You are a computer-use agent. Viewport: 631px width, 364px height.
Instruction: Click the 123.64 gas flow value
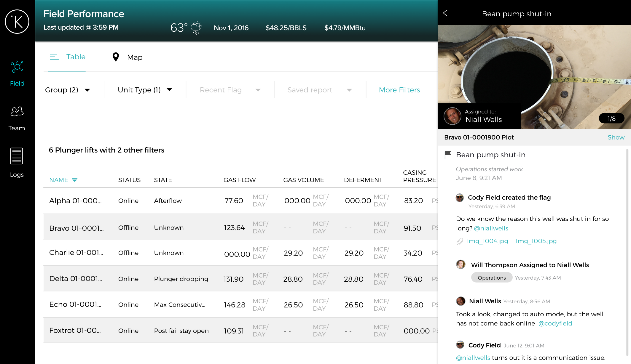[x=234, y=228]
